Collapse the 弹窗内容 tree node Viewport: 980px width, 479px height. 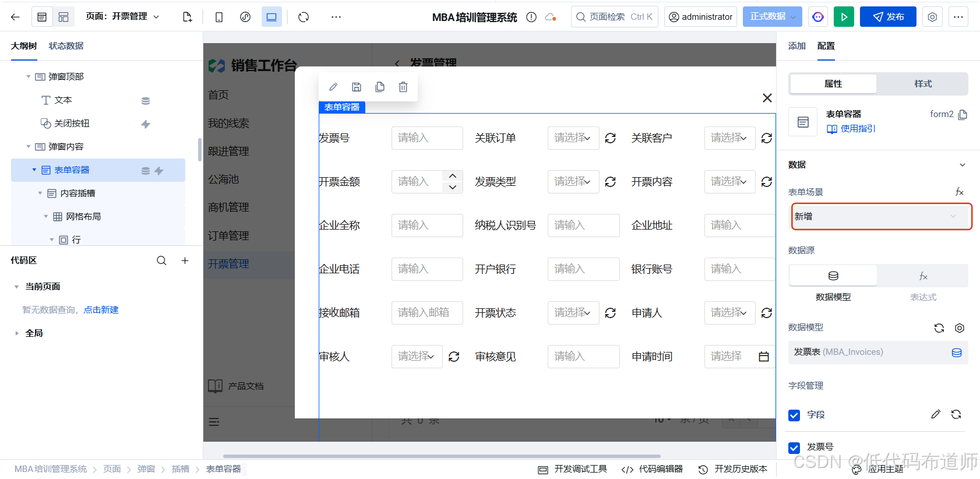tap(29, 146)
